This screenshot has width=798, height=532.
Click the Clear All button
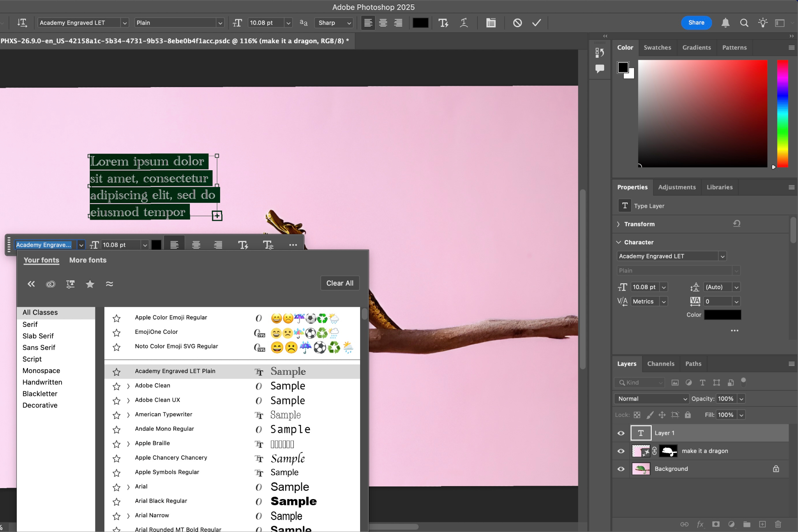[x=339, y=283]
